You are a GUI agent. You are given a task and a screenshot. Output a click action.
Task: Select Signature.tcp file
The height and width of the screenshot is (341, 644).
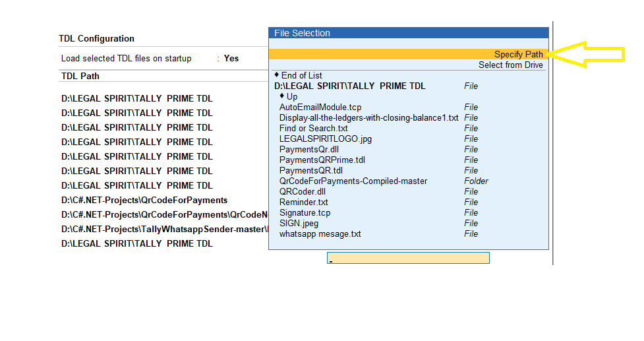point(305,213)
